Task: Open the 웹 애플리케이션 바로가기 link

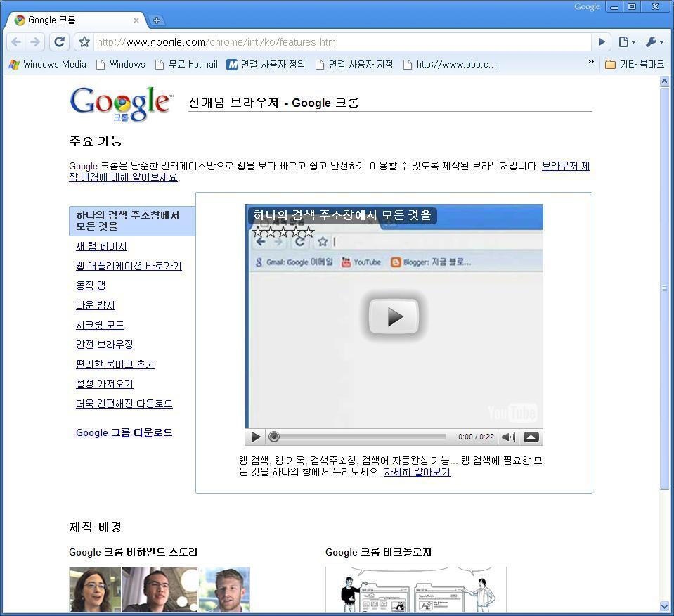Action: [x=129, y=266]
